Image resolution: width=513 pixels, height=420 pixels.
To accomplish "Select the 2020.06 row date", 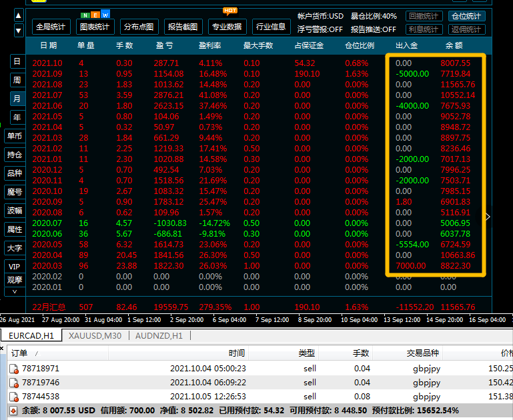I will [x=47, y=234].
